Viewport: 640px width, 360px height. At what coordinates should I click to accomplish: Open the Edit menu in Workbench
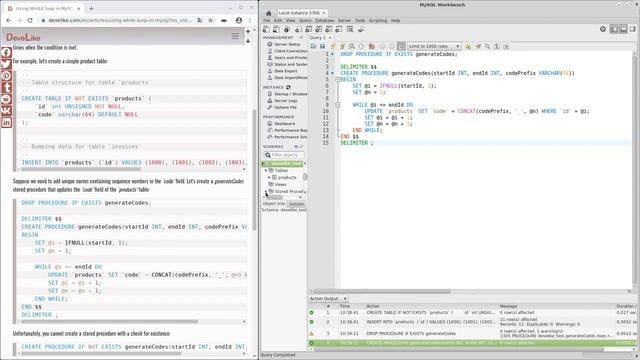click(278, 20)
